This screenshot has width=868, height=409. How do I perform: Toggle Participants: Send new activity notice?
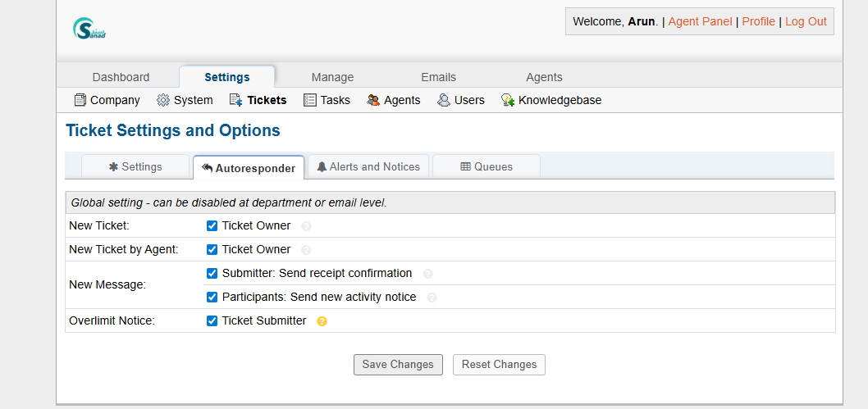pos(212,297)
